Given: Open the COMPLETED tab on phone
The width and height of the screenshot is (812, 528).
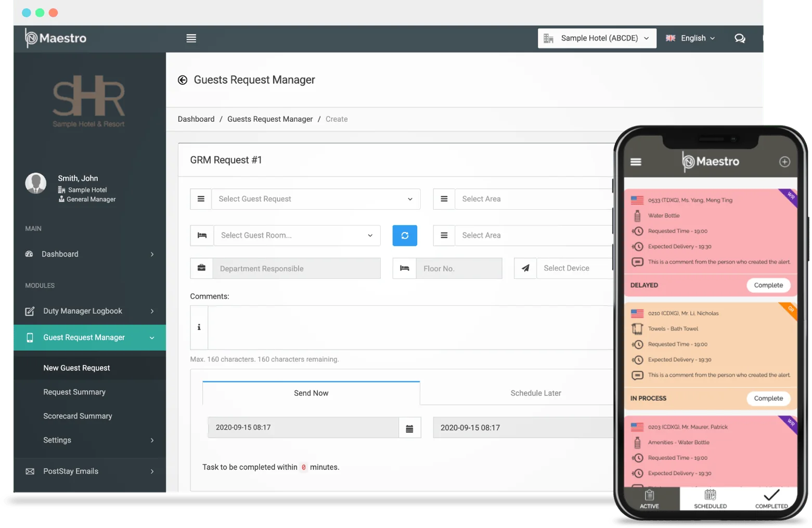Looking at the screenshot, I should point(771,499).
